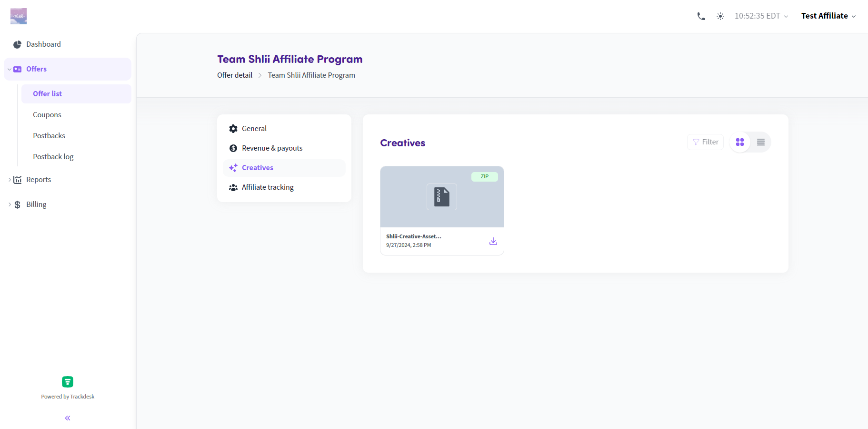Click the Shlii-Creative-Asset... file name
The height and width of the screenshot is (429, 868).
point(414,236)
